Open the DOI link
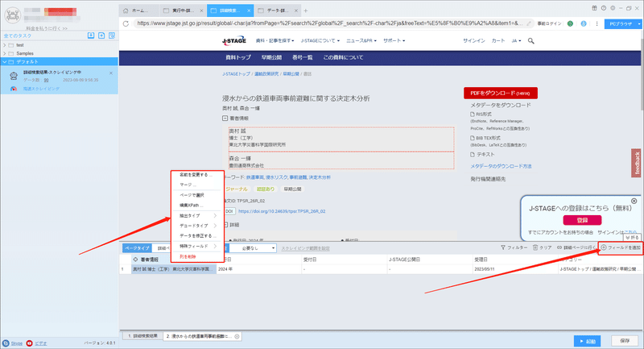 pyautogui.click(x=282, y=211)
